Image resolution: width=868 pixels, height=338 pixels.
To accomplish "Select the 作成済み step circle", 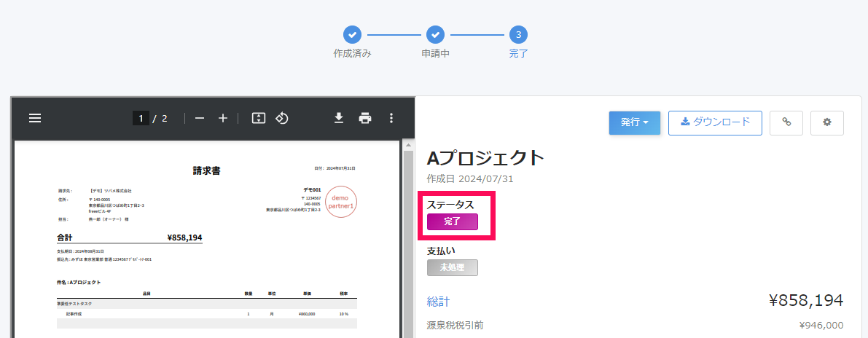I will [352, 35].
